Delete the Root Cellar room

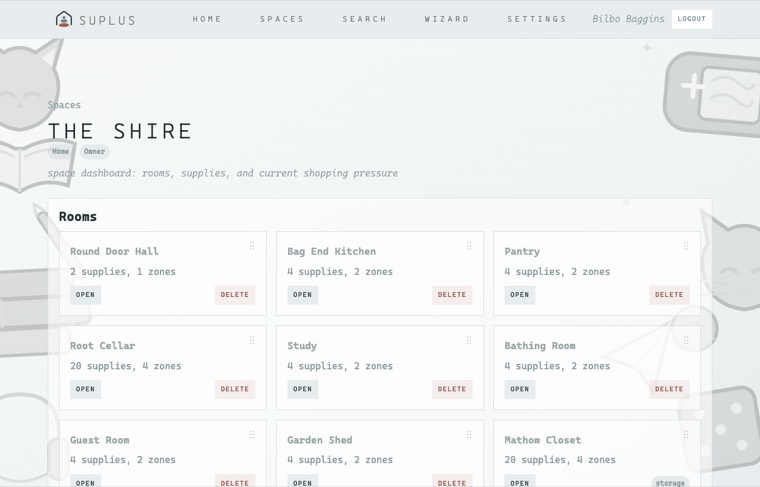point(235,389)
